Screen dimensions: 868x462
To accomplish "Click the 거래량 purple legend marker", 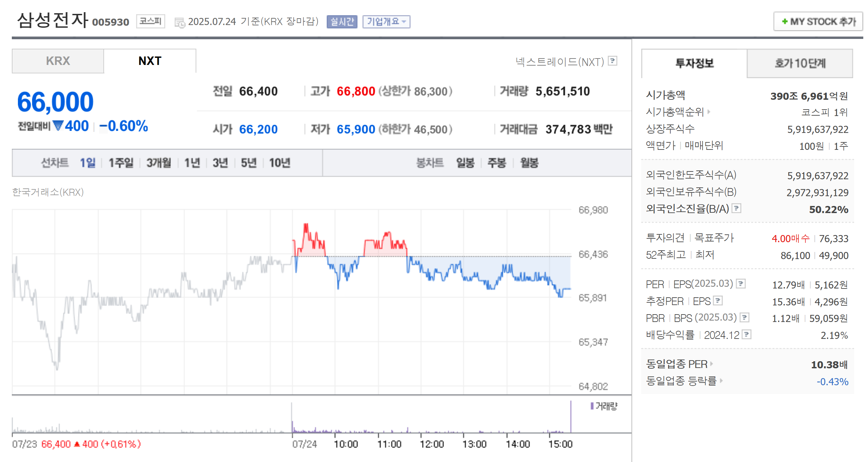I will pyautogui.click(x=592, y=406).
